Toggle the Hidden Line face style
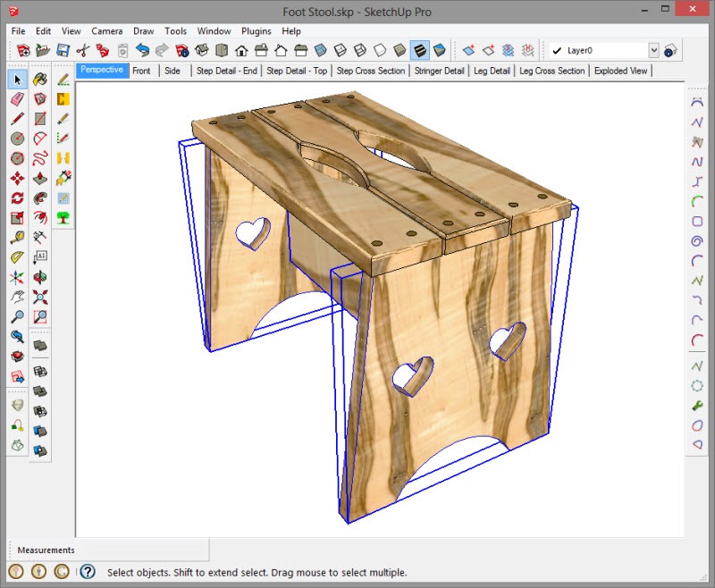The image size is (715, 588). [380, 50]
